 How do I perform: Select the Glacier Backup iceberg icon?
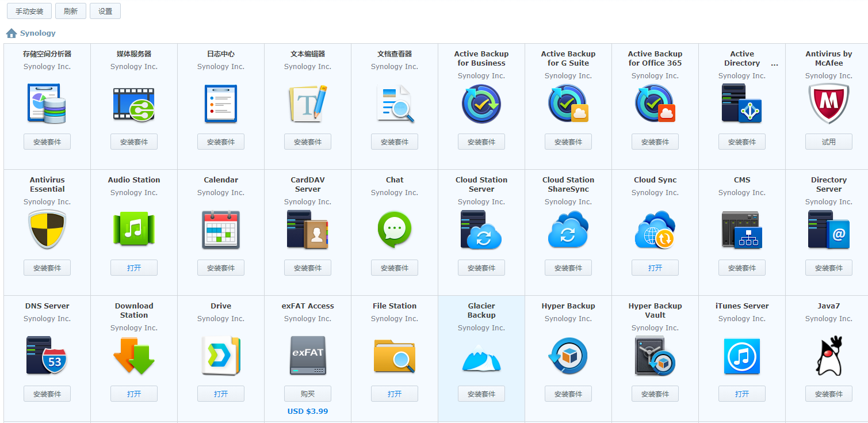pyautogui.click(x=481, y=359)
